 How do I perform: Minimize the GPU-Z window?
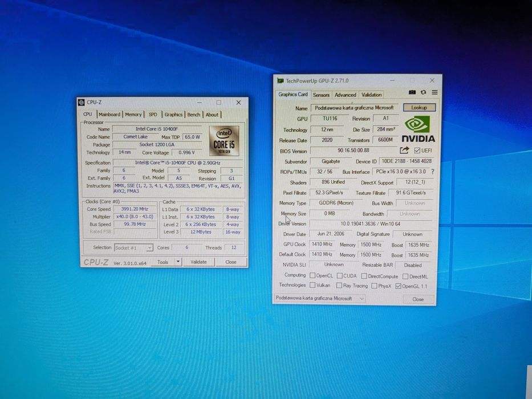click(x=392, y=80)
